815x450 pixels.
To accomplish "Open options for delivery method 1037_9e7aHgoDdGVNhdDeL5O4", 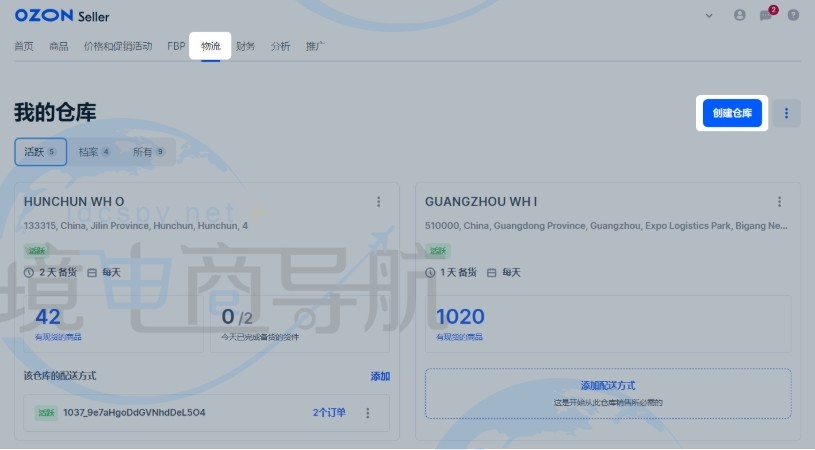I will 367,413.
